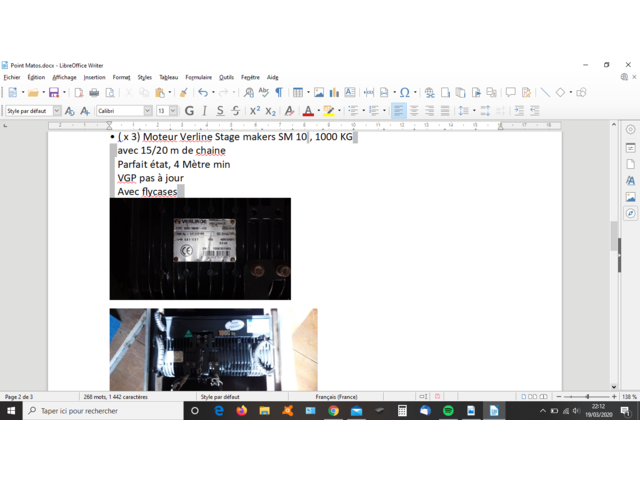The width and height of the screenshot is (640, 480).
Task: Increase the paragraph indent
Action: pyautogui.click(x=519, y=111)
